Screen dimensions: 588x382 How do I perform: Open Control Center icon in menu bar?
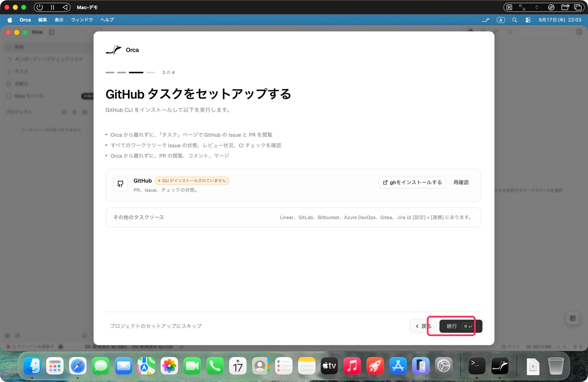(528, 20)
